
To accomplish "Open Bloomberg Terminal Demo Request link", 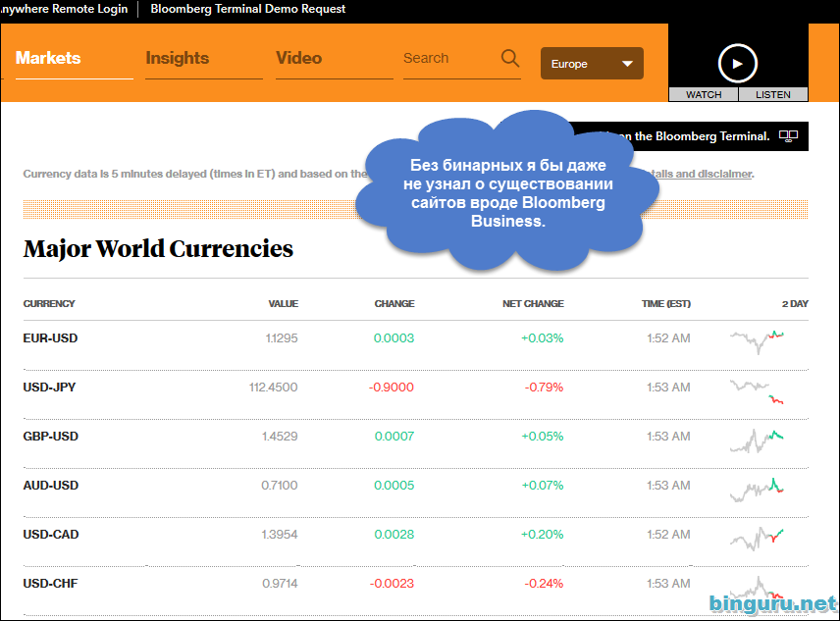I will [x=248, y=9].
